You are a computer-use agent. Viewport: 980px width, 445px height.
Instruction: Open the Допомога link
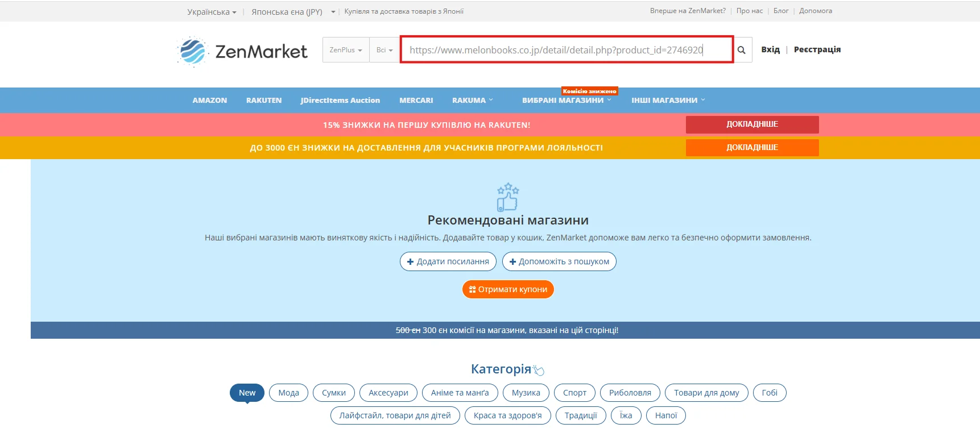point(816,11)
